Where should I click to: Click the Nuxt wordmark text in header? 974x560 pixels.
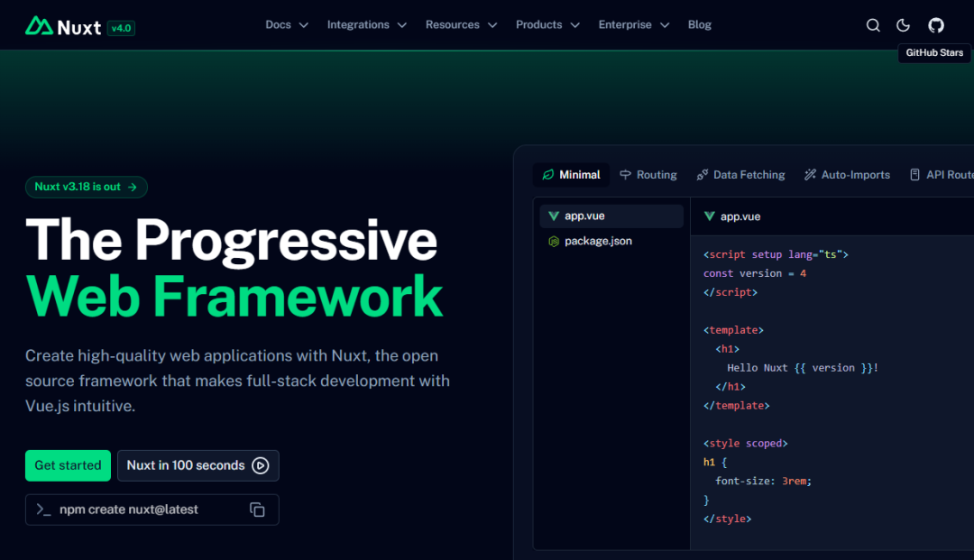tap(78, 28)
